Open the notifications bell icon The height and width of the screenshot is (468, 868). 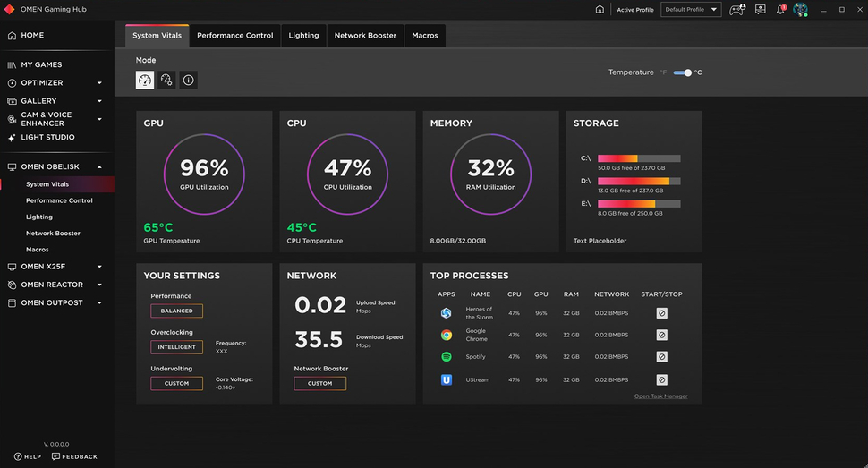780,10
